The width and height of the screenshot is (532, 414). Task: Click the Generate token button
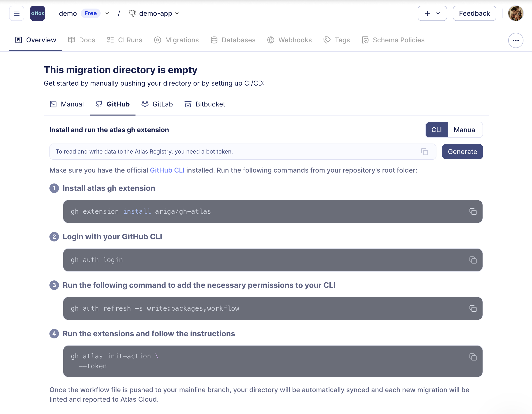click(462, 152)
